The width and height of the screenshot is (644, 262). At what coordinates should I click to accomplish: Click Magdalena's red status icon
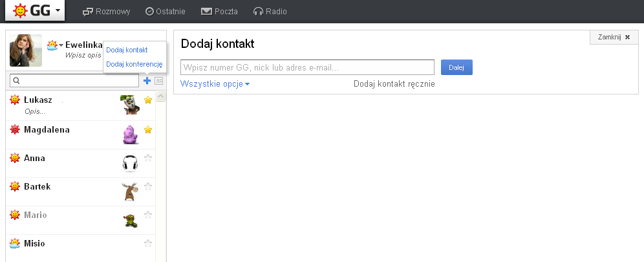[x=15, y=129]
